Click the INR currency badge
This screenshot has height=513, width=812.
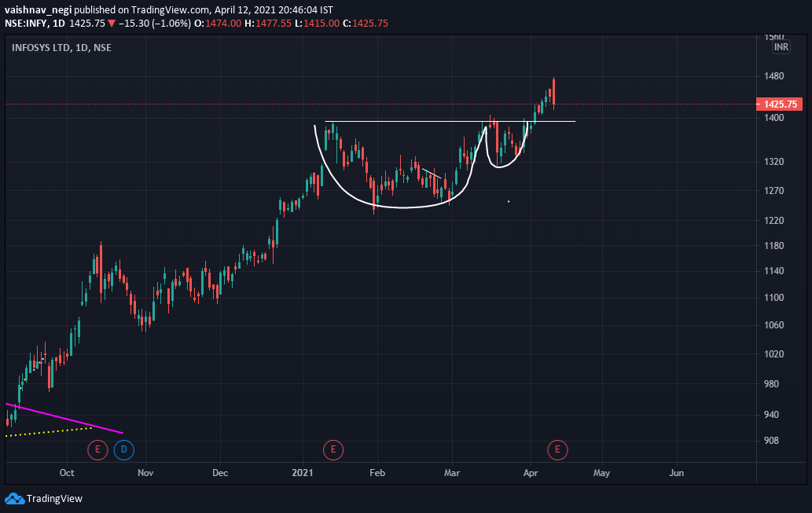[x=781, y=48]
